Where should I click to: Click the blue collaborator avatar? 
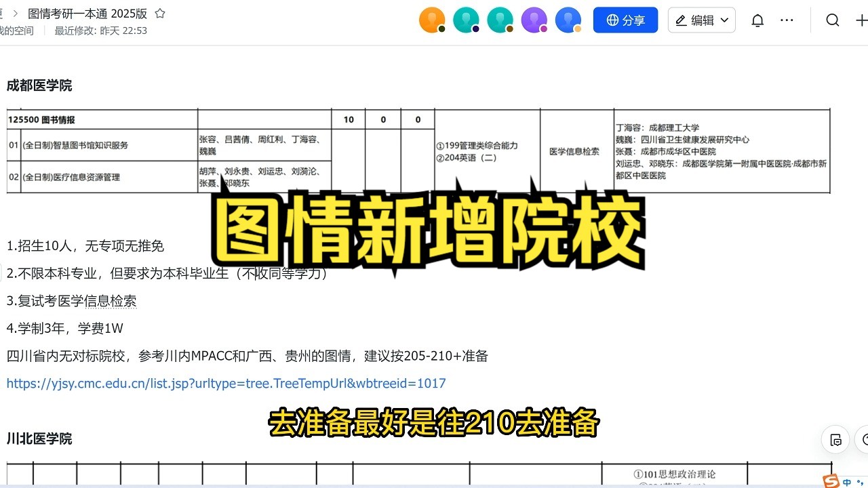pyautogui.click(x=568, y=20)
